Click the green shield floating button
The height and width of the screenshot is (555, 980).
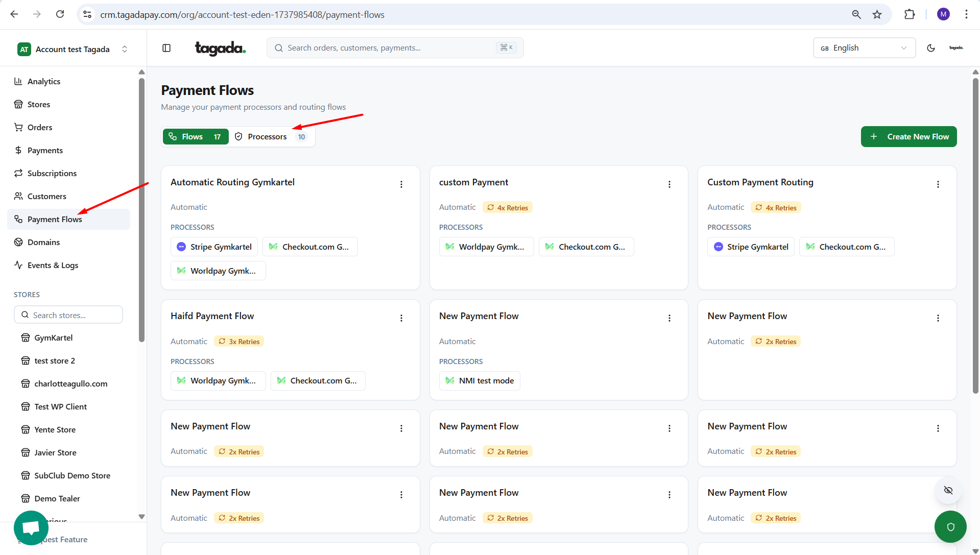coord(950,527)
